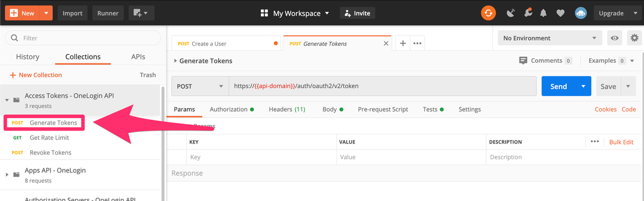Expand the Apps API - OneLogin collection

[7, 175]
